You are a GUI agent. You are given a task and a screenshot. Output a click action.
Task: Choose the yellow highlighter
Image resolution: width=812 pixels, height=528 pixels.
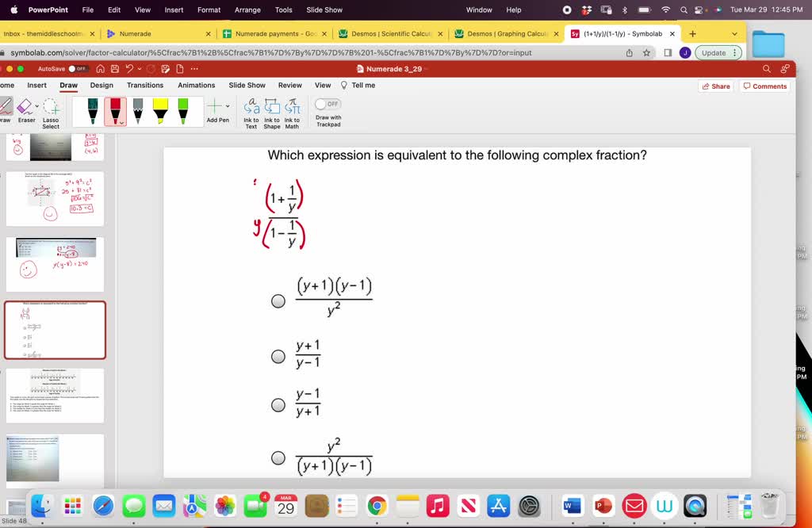pyautogui.click(x=160, y=111)
